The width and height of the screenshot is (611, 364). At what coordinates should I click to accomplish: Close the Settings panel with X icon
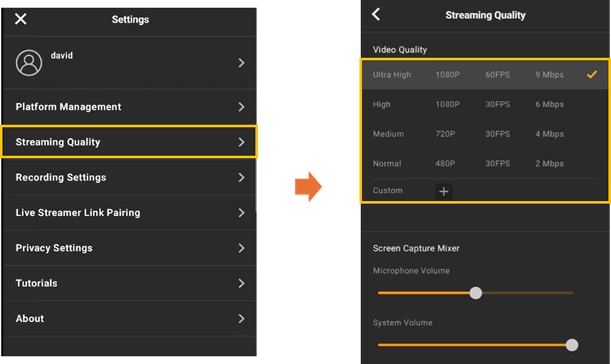(x=21, y=19)
